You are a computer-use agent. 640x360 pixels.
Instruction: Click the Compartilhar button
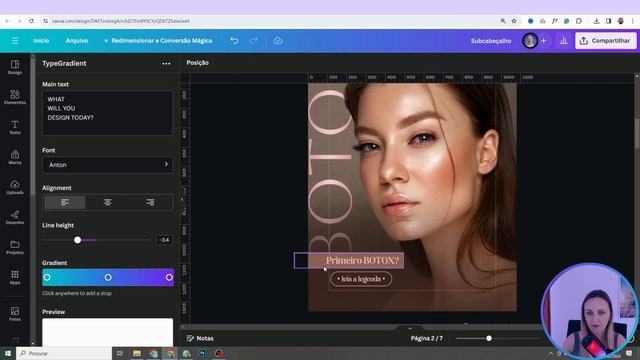click(605, 41)
